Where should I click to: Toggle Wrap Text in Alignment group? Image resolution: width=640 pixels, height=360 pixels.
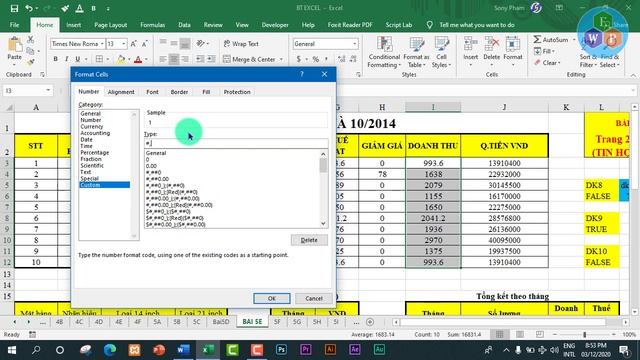pos(241,44)
